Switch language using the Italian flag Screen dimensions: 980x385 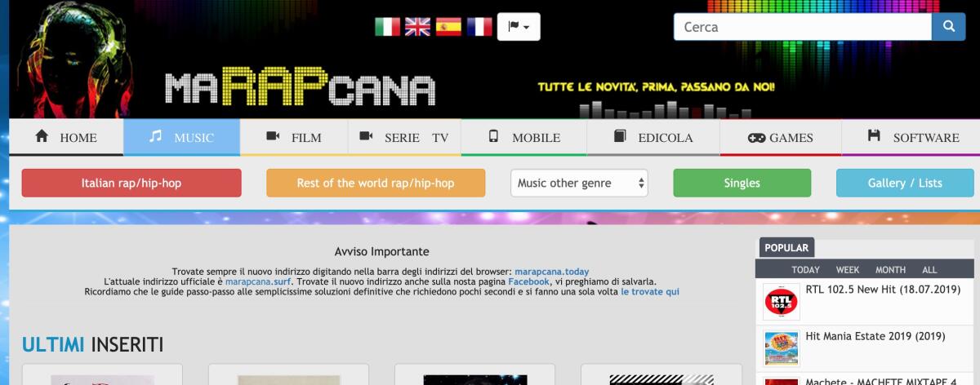[387, 27]
